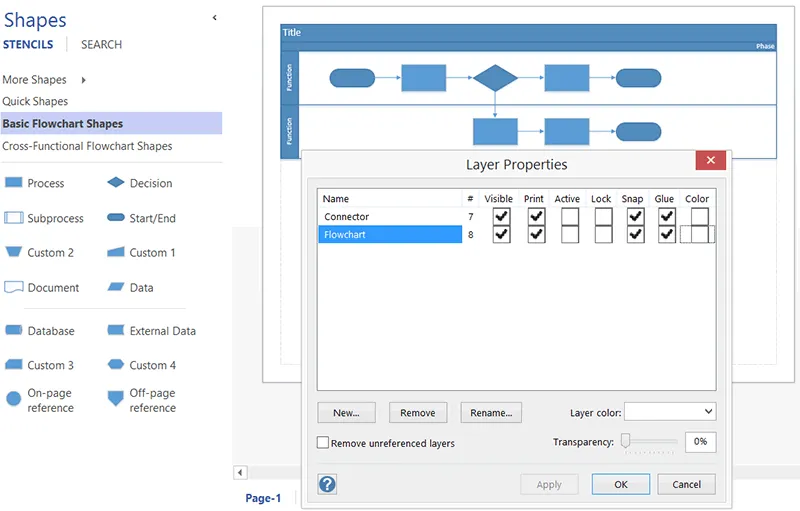The image size is (800, 511).
Task: Enable Color for Connector layer
Action: [699, 217]
